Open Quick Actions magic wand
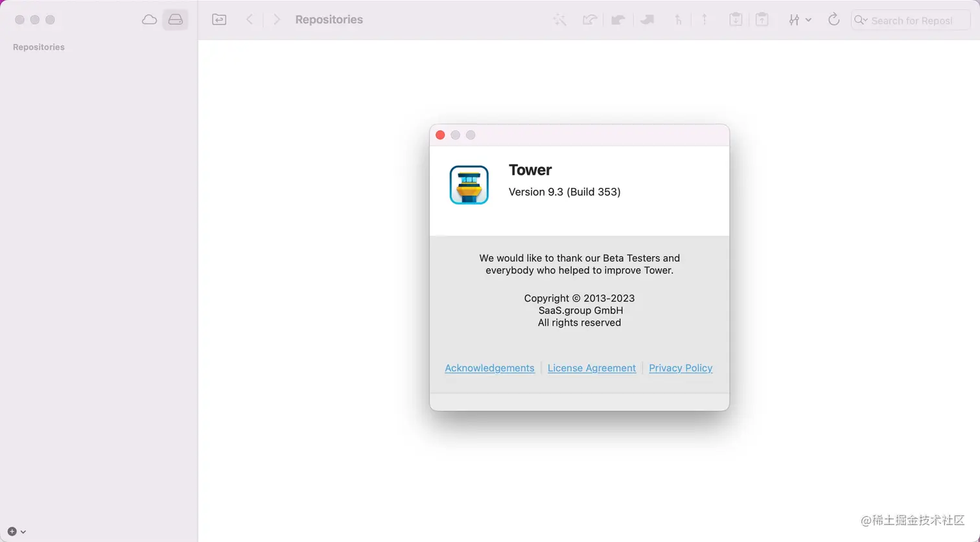 click(x=559, y=20)
